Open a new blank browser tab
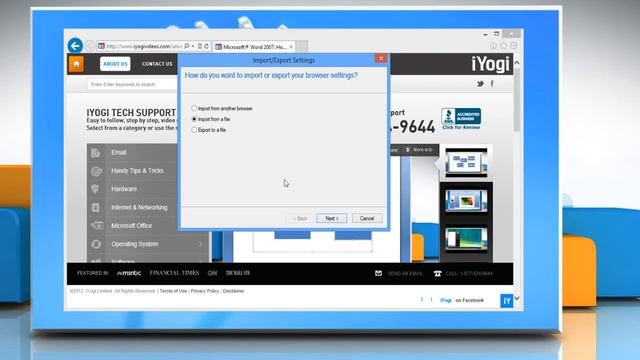 pos(301,47)
